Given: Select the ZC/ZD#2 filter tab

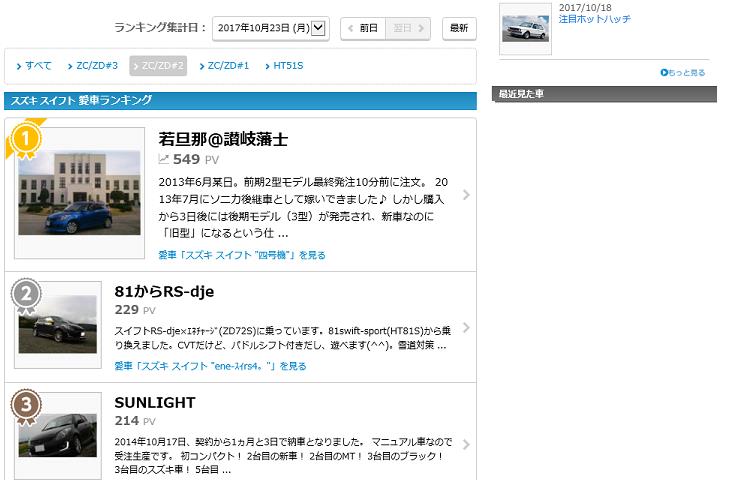Looking at the screenshot, I should tap(158, 66).
